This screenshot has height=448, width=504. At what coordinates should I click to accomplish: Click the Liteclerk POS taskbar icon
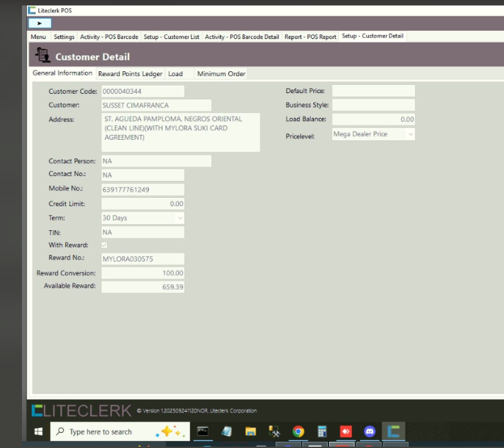click(x=394, y=432)
